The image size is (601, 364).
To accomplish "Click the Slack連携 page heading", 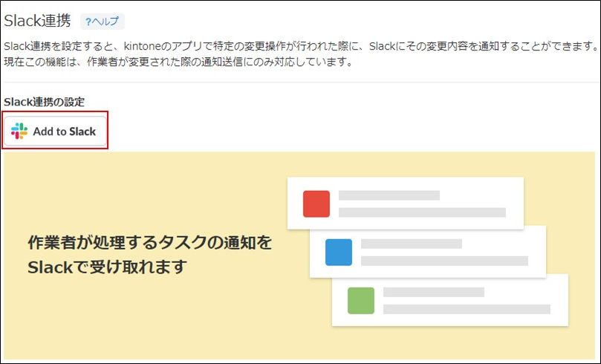I will [x=37, y=21].
